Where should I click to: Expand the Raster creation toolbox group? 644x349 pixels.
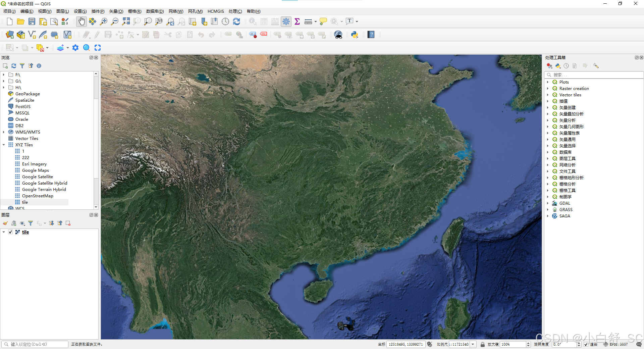(x=548, y=88)
